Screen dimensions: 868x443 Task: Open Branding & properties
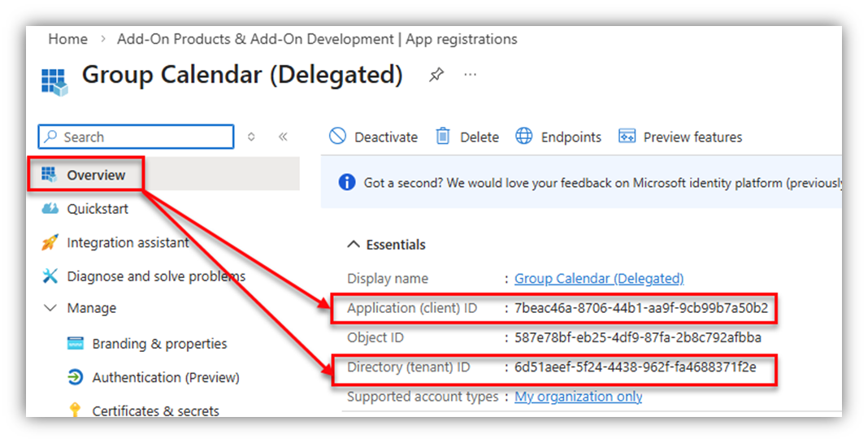point(159,344)
